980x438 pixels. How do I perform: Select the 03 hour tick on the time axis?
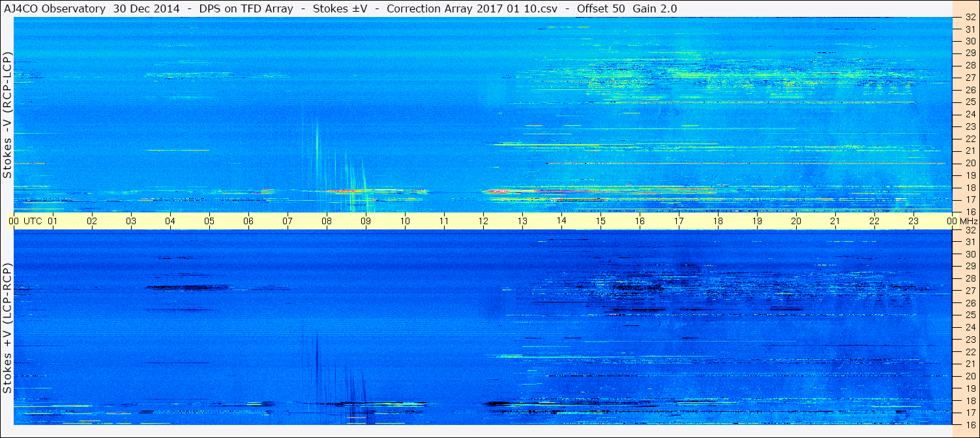[x=131, y=221]
